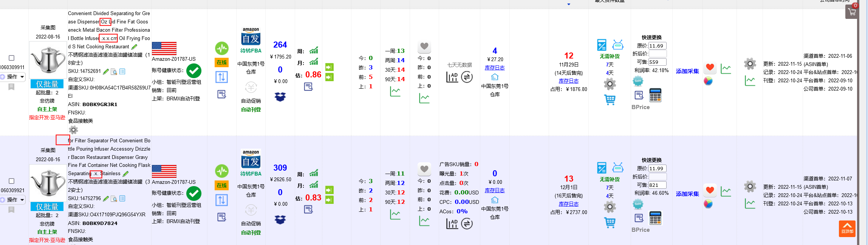Click document search icon below 估: 0.86
This screenshot has height=245, width=868.
[x=308, y=87]
